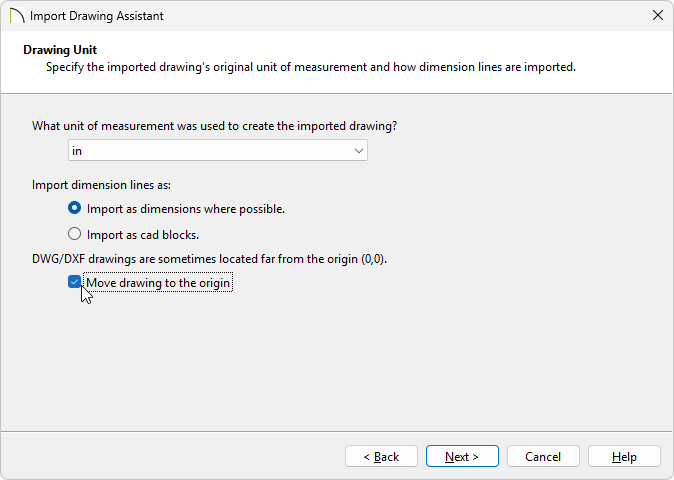Click the 'Drawing Unit' heading
Screen dimensions: 674x480
click(60, 49)
